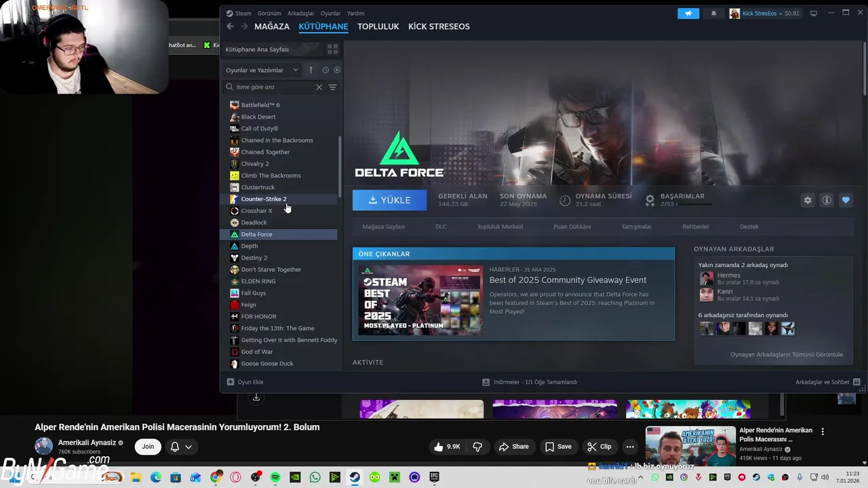Open the Destek link
The height and width of the screenshot is (488, 868).
pos(749,226)
